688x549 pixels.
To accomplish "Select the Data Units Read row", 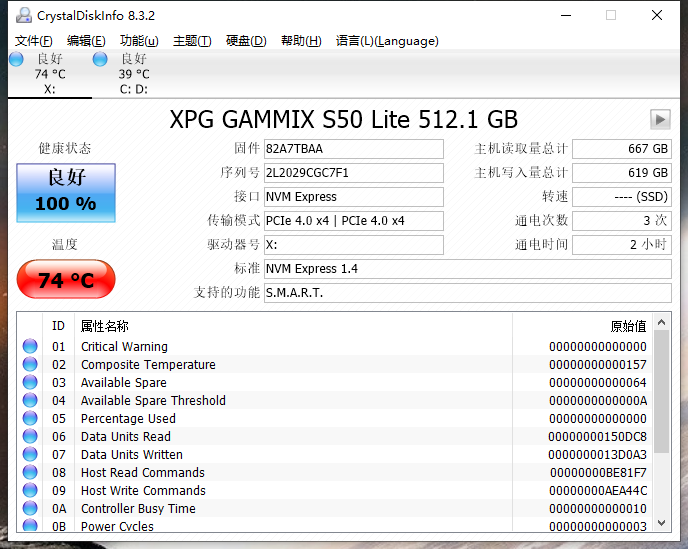I will point(335,436).
